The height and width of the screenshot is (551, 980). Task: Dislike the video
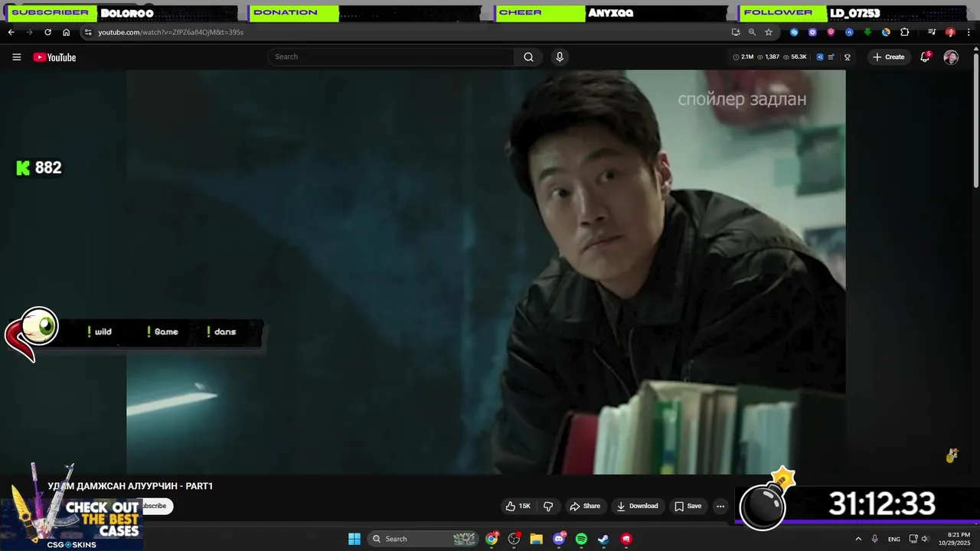(548, 506)
